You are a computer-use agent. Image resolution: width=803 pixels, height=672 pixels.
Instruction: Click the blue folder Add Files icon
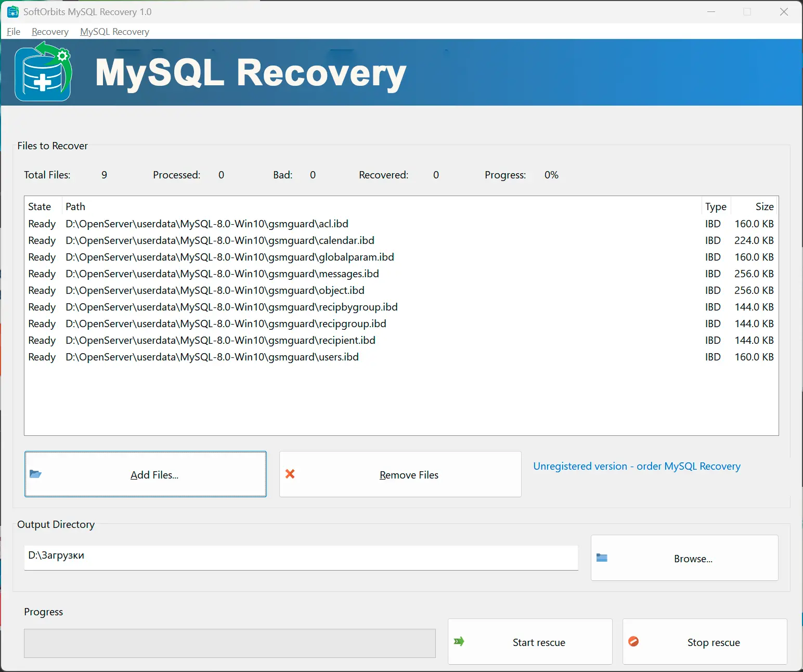click(x=35, y=474)
